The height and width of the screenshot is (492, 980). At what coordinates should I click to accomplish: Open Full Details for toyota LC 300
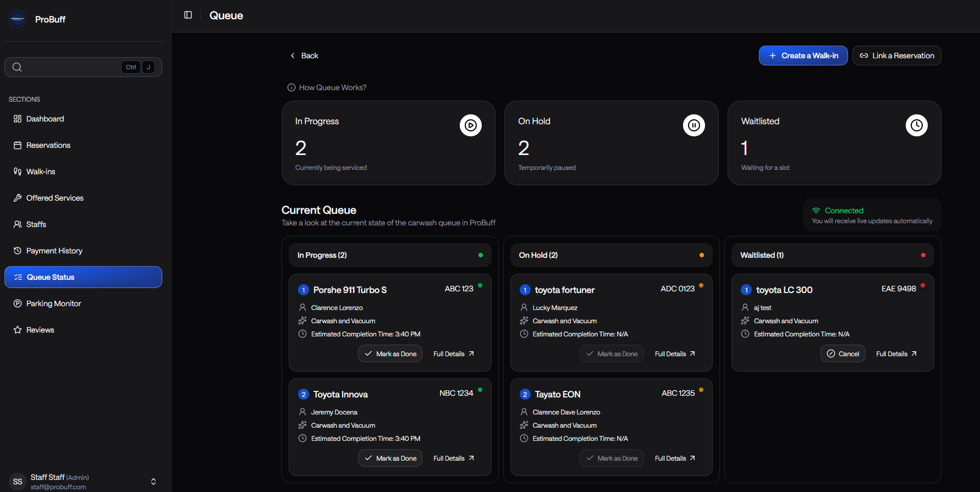(x=896, y=353)
